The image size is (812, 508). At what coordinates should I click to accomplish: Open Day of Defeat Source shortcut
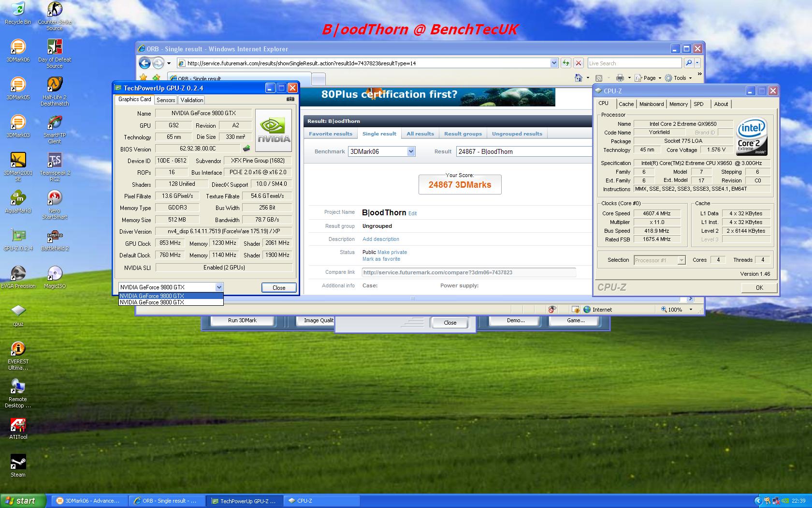pyautogui.click(x=55, y=53)
